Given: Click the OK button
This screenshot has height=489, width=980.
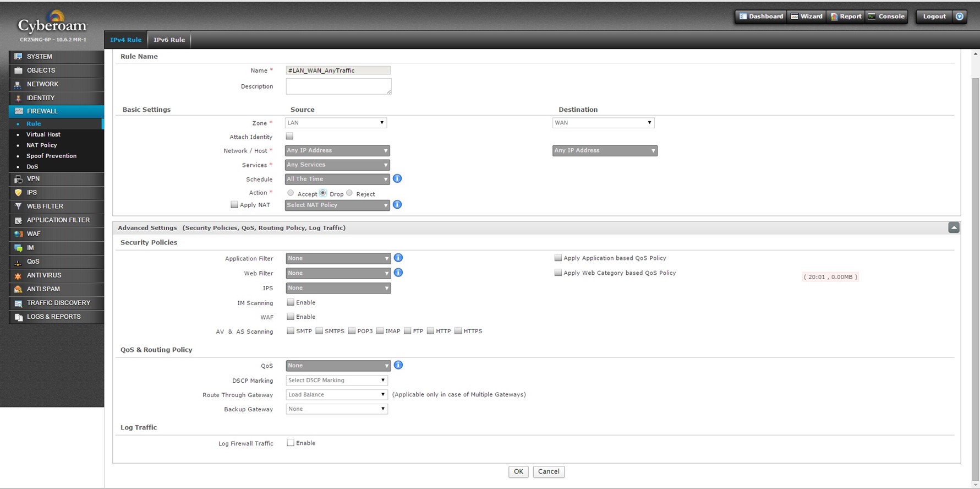Looking at the screenshot, I should click(x=518, y=471).
